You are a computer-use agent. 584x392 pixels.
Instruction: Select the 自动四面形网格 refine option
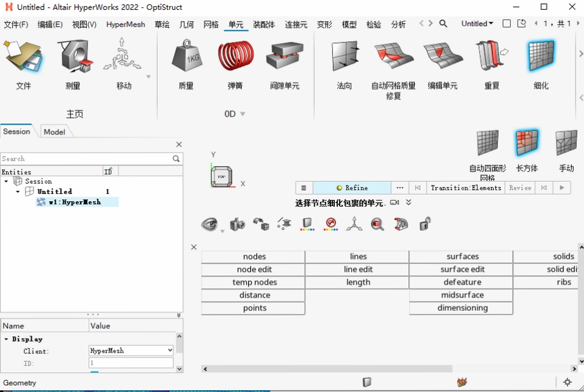click(488, 143)
